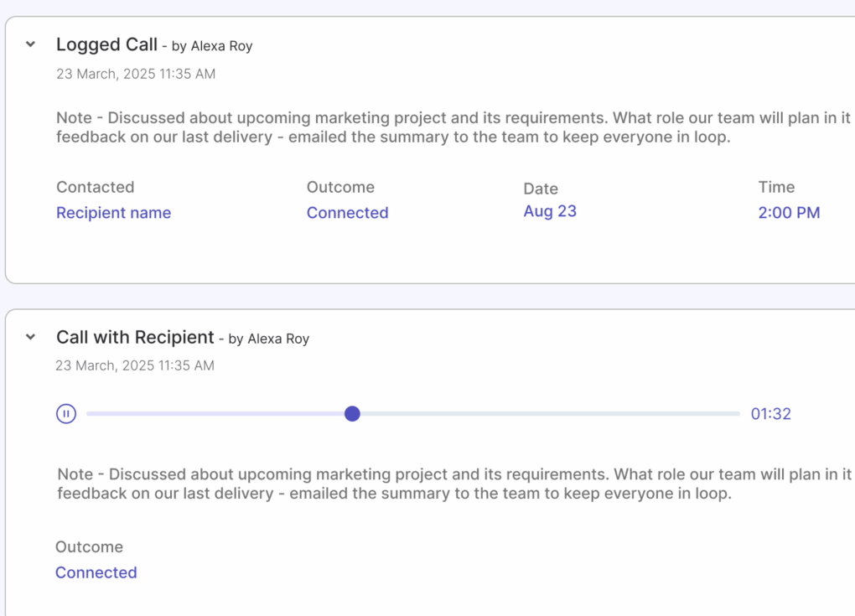Collapse the Logged Call entry
This screenshot has width=855, height=616.
(29, 44)
